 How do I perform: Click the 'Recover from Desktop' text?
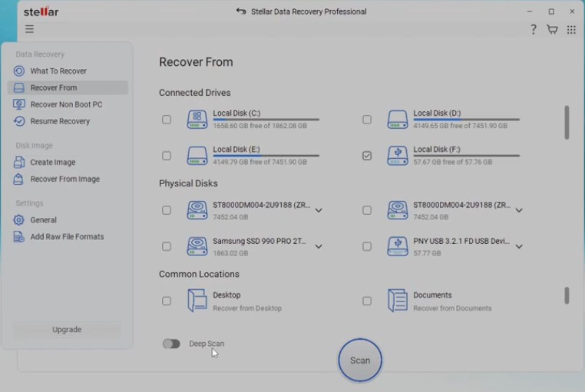pos(247,308)
